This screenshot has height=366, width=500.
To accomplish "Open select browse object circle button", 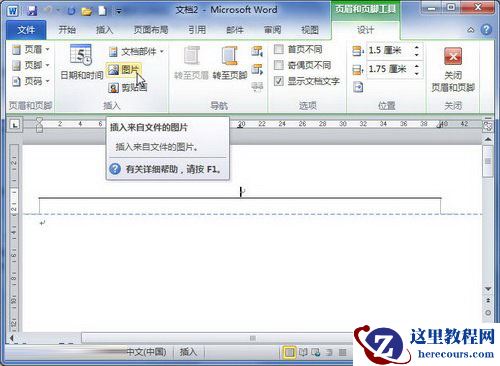I will point(488,313).
